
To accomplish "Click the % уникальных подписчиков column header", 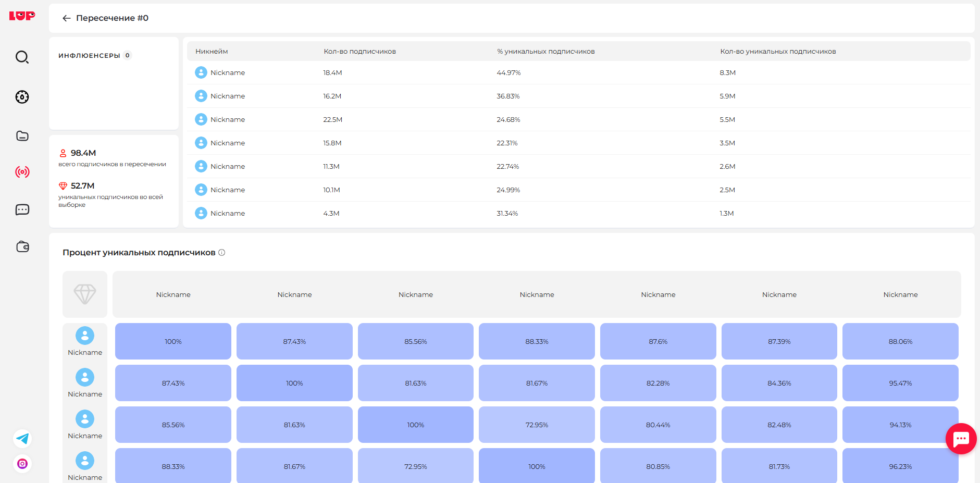I will [545, 52].
